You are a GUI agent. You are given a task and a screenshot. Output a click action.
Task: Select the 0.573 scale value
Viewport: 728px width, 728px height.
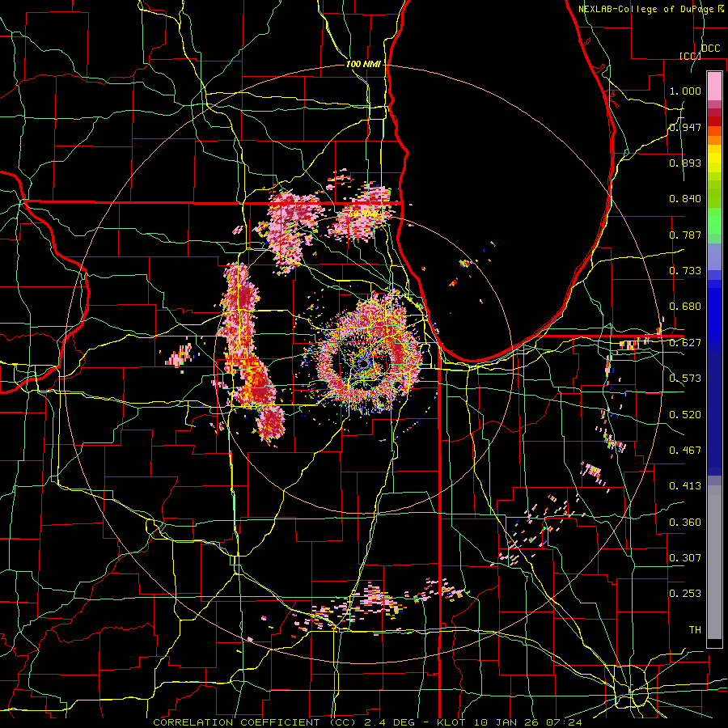685,379
